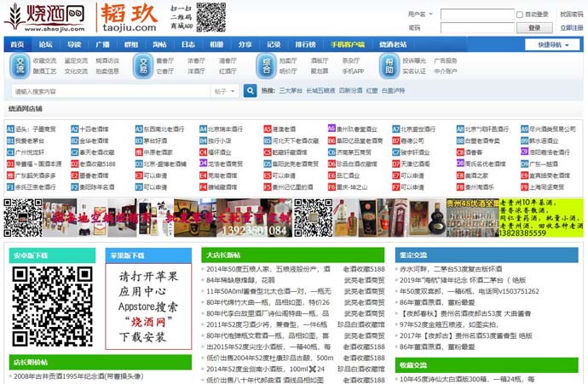
Task: Open the 论坛 nav tab
Action: click(x=45, y=44)
